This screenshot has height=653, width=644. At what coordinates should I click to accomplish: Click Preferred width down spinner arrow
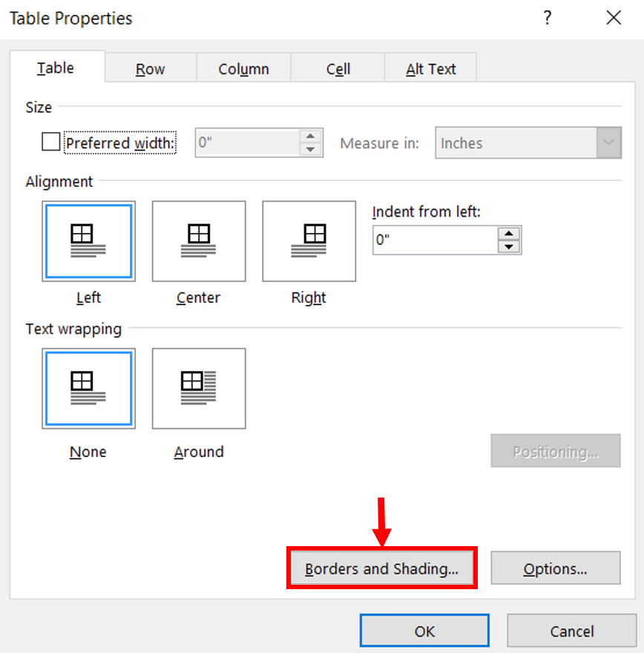tap(310, 149)
